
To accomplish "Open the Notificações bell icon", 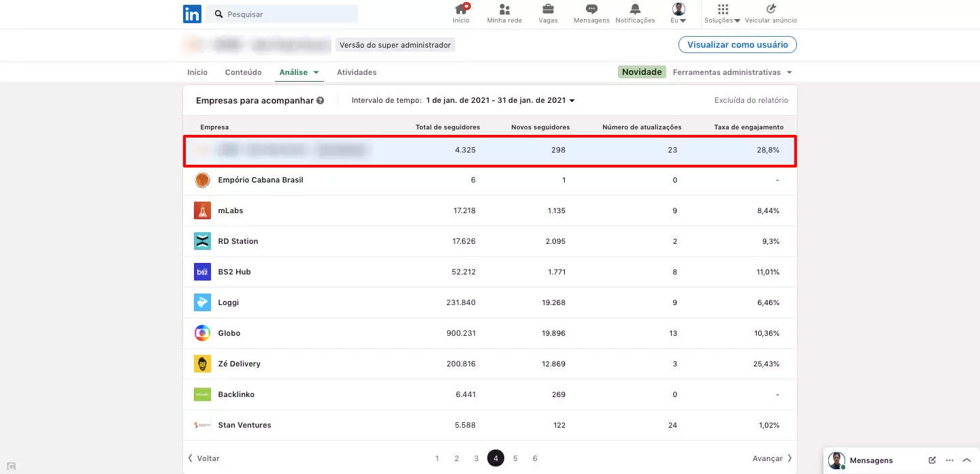I will tap(635, 10).
